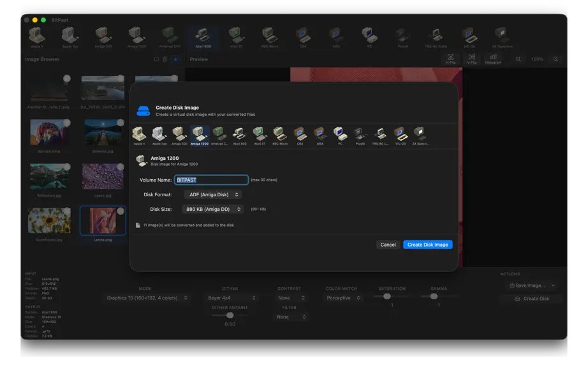Select BBC Micro in the disk image dialog

pos(280,136)
